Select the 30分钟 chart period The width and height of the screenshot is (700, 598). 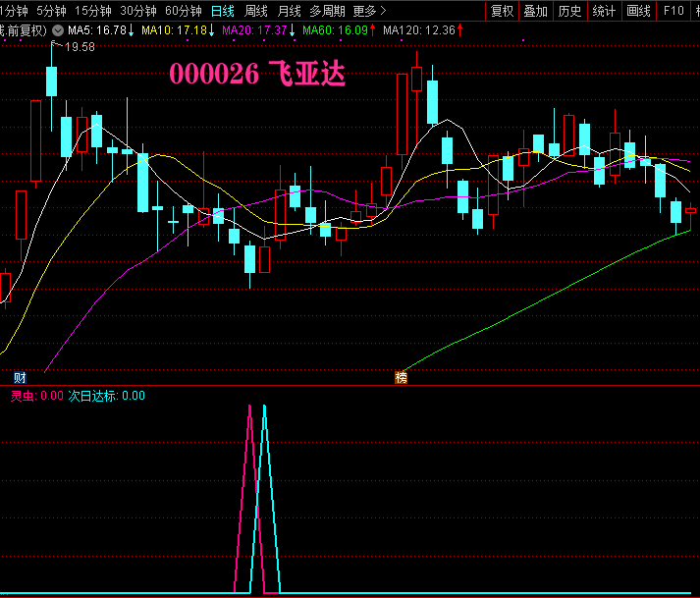click(138, 11)
